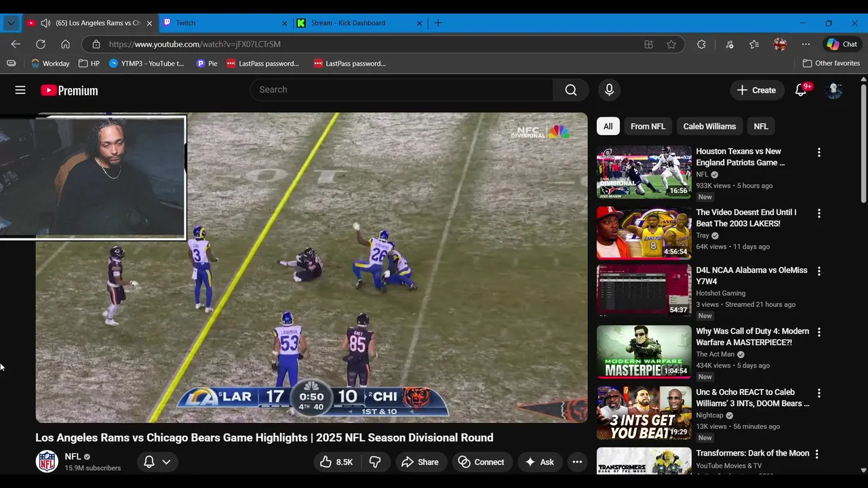Open options for D4L NCAA Alabama video

pyautogui.click(x=818, y=271)
